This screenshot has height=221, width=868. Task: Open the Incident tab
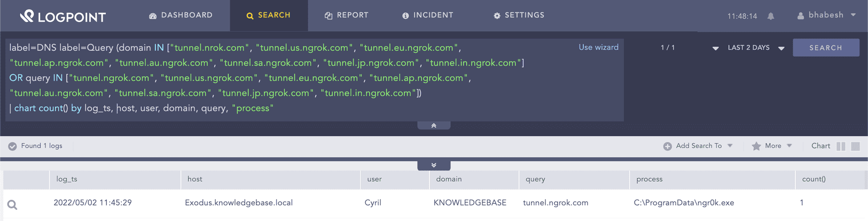[427, 16]
